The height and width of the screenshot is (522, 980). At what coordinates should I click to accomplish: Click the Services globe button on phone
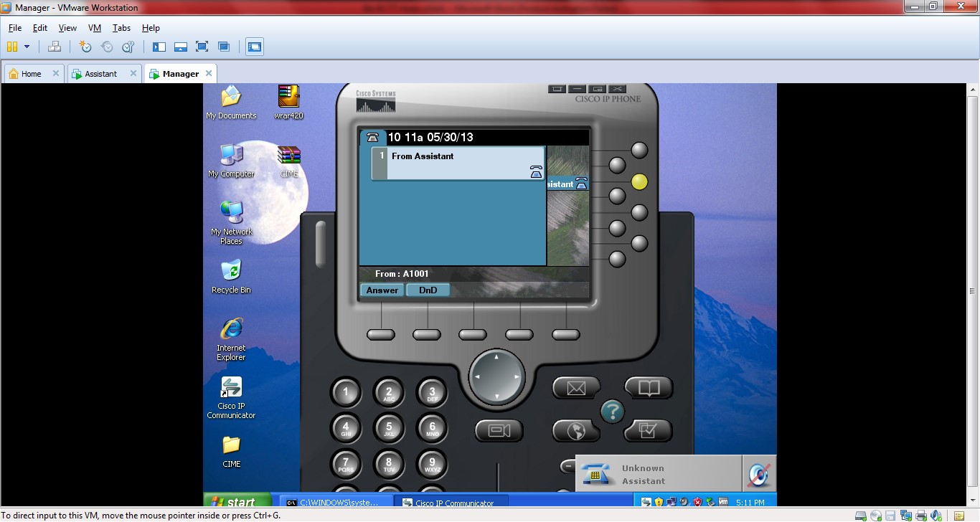point(575,430)
